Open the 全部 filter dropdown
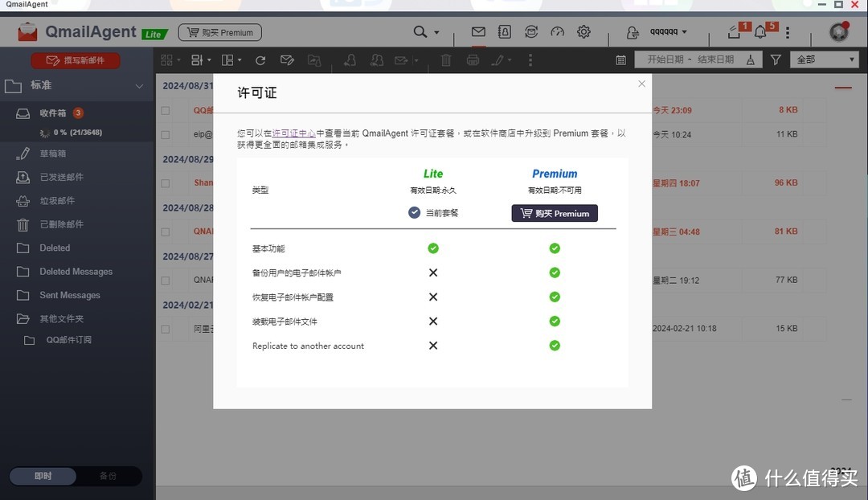The height and width of the screenshot is (500, 868). click(825, 59)
